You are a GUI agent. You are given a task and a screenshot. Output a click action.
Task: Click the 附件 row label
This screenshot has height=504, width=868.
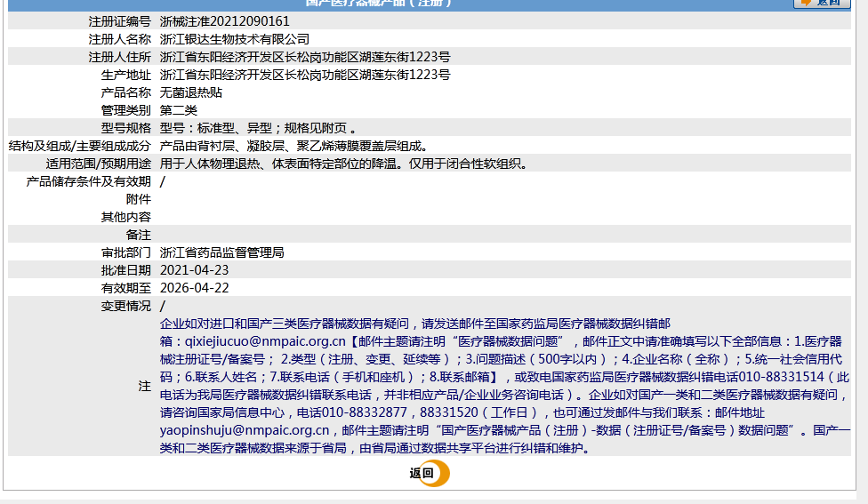tap(139, 199)
